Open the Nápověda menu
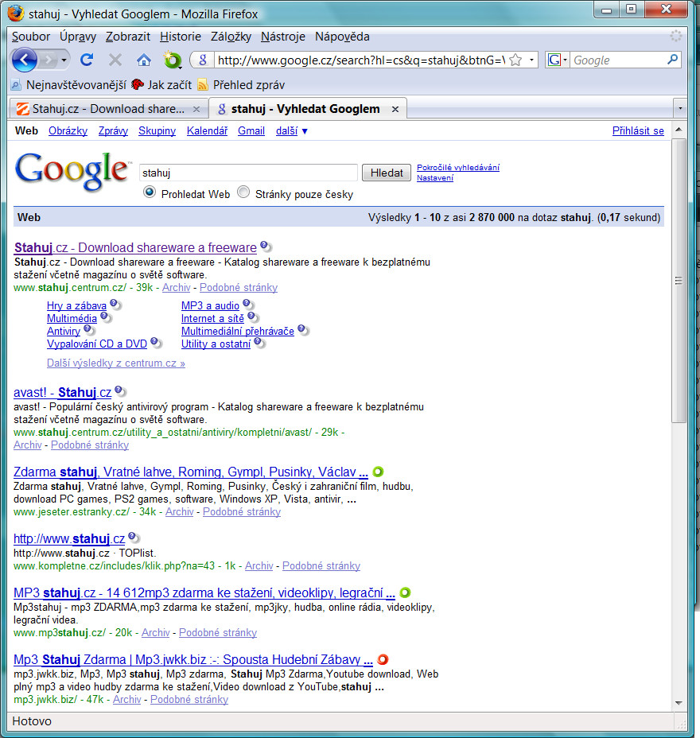This screenshot has height=738, width=700. [x=342, y=37]
